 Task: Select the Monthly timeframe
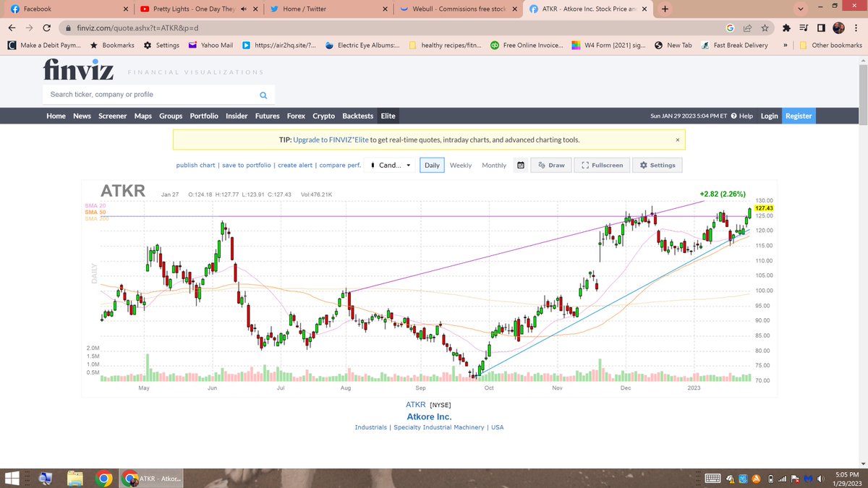pyautogui.click(x=494, y=166)
